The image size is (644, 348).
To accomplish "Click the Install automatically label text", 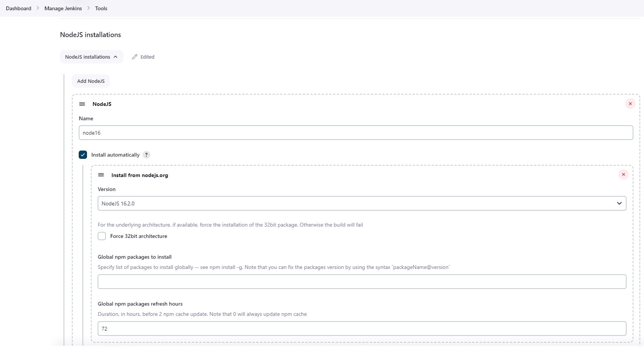I will coord(115,155).
